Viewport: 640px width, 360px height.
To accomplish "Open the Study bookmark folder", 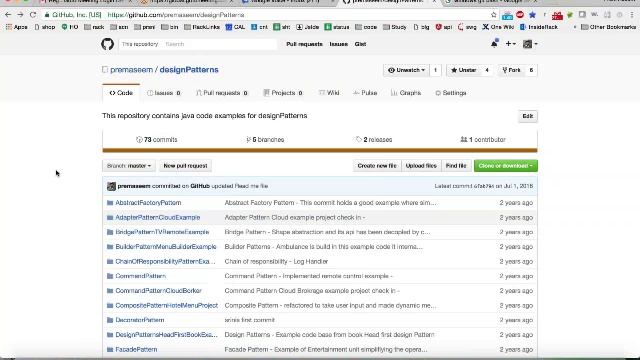I will [394, 27].
